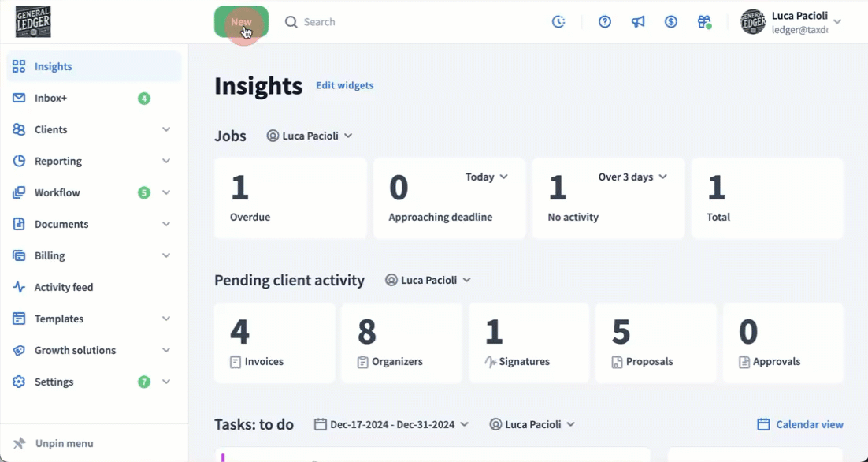The image size is (868, 462).
Task: Go to Inbox+ in sidebar
Action: tap(50, 99)
